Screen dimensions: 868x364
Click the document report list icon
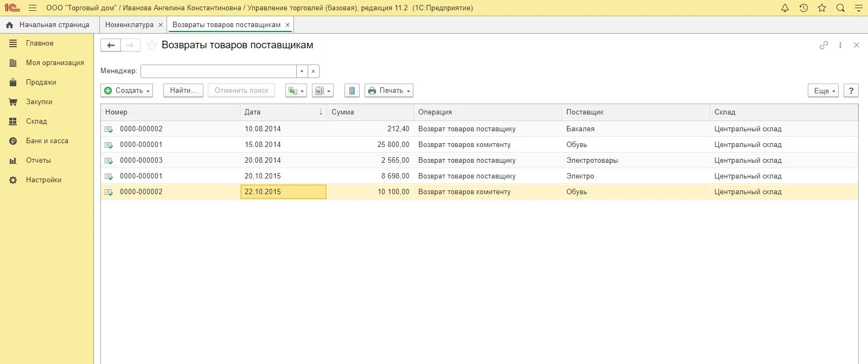coord(352,91)
